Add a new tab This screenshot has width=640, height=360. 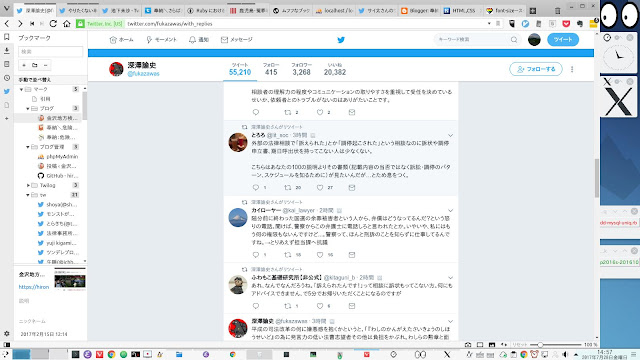point(533,11)
